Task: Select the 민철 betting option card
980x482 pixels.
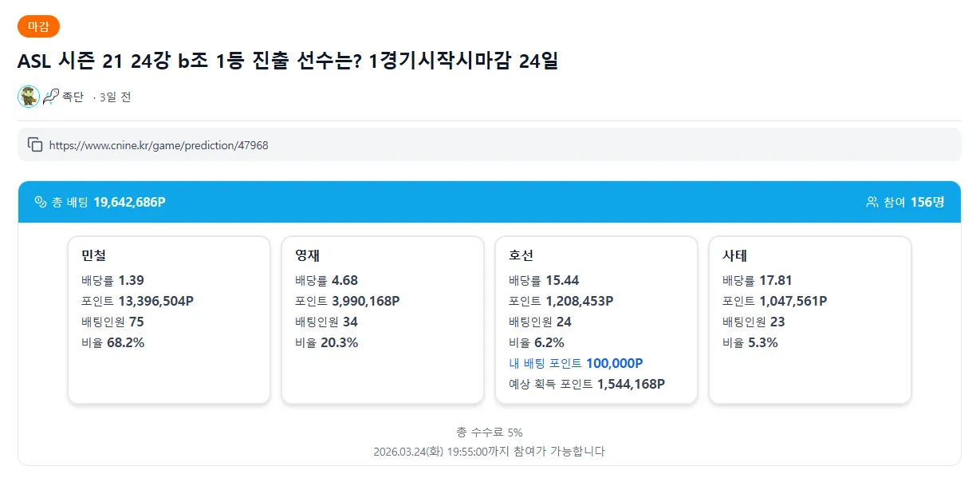Action: point(168,318)
